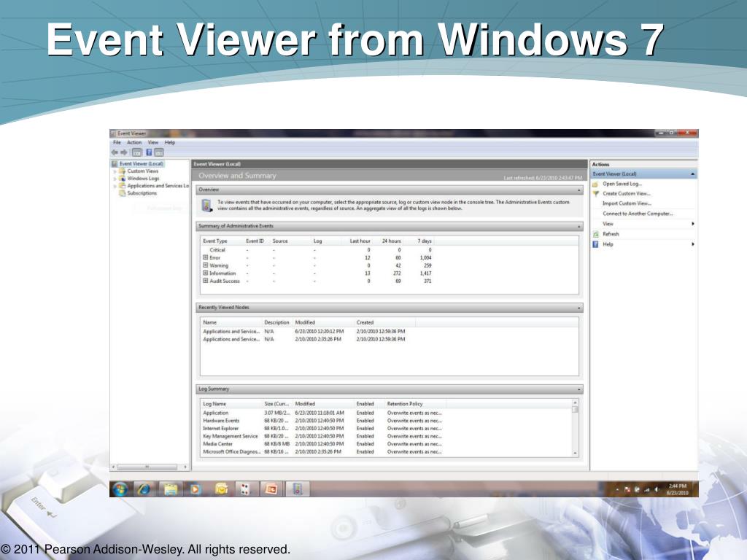Select the Application log row
The image size is (747, 560).
tap(322, 413)
